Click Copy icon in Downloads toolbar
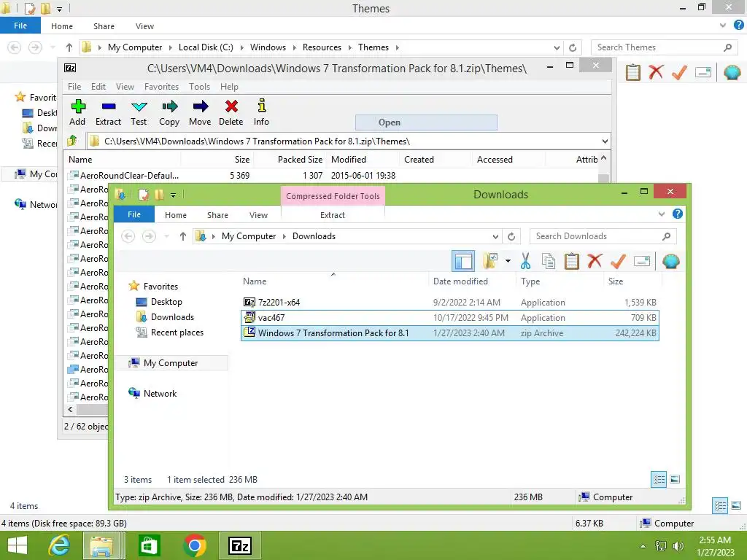 pos(549,261)
